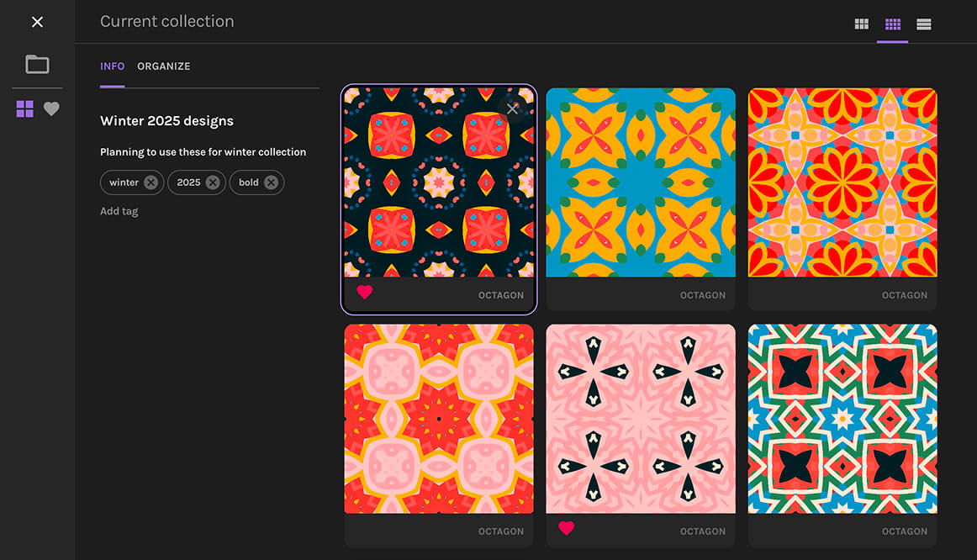Open favorites via the sidebar heart icon

click(x=51, y=108)
